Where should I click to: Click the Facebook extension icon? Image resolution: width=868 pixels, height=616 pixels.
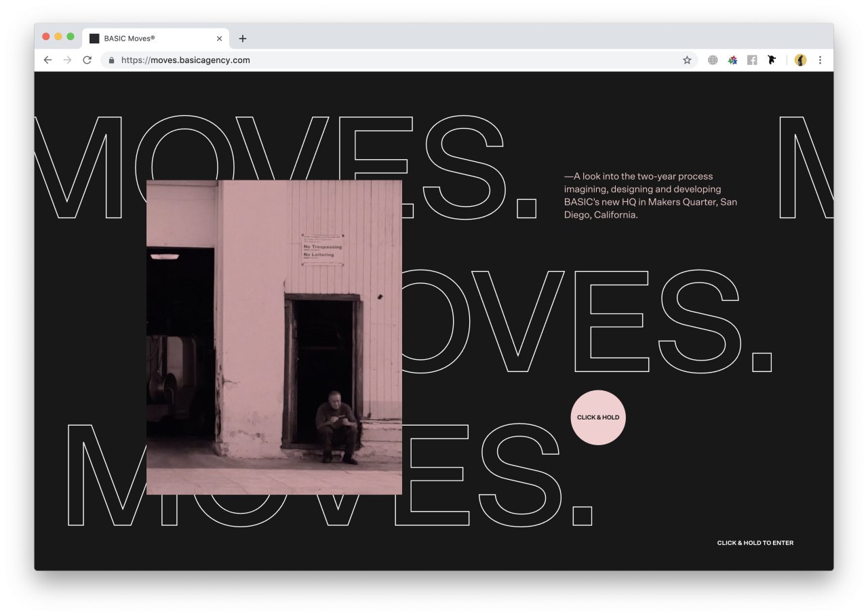(752, 60)
